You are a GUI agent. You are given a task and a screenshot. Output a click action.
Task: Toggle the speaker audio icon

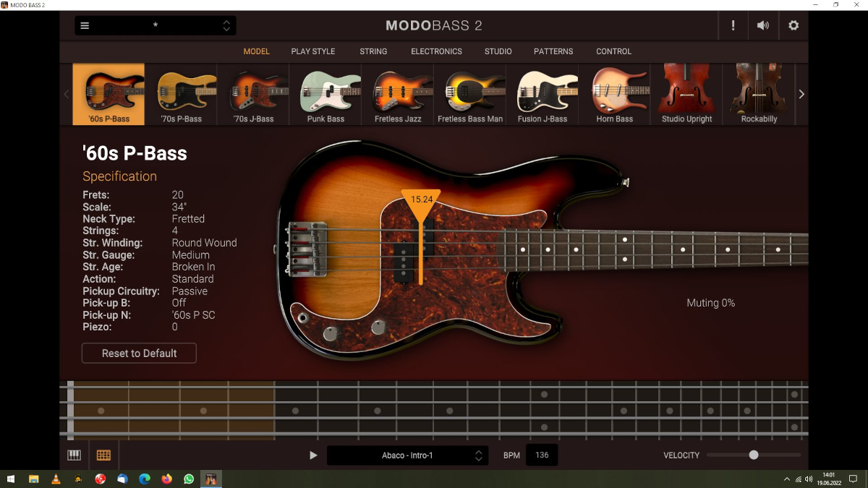[x=763, y=26]
